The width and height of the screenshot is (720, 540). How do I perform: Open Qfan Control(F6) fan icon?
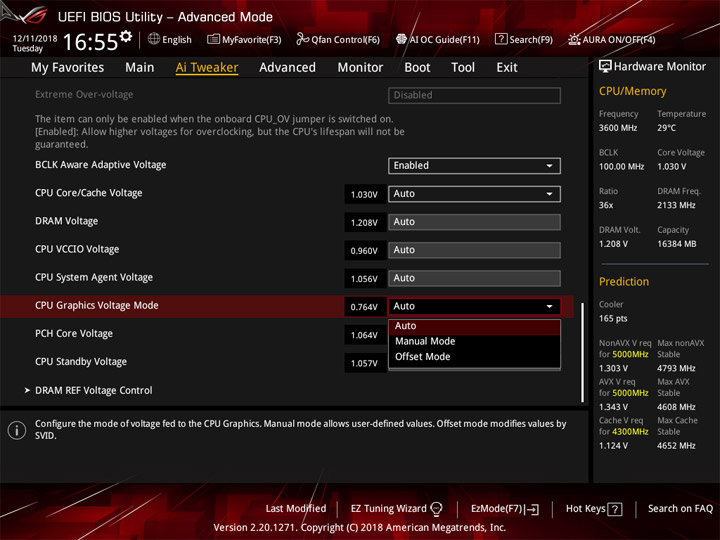click(x=302, y=39)
